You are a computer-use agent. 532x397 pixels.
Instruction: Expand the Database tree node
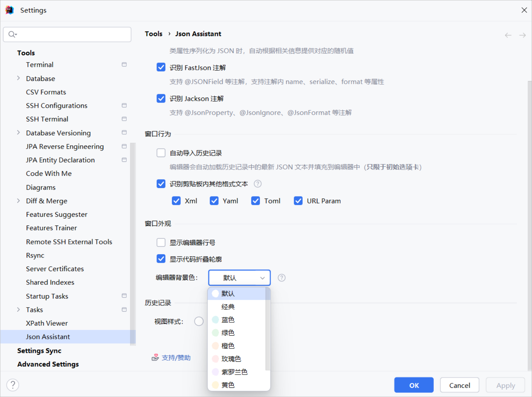point(18,78)
